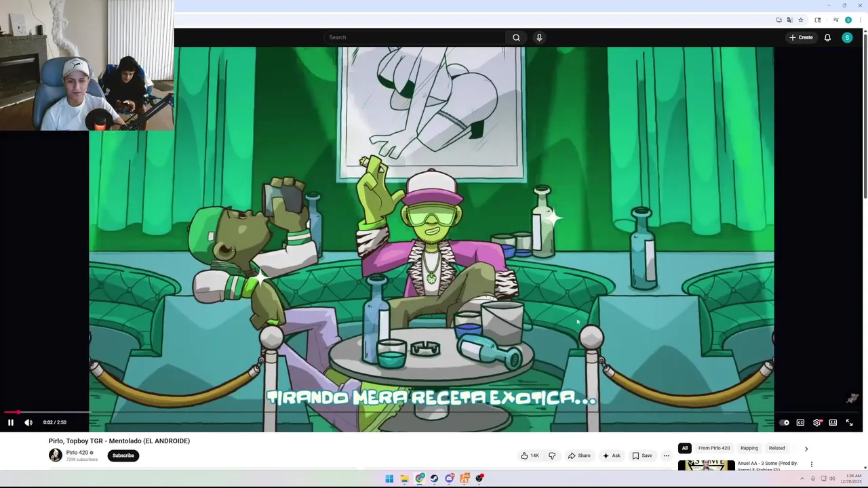This screenshot has width=868, height=488.
Task: Open media control icon in Chrome toolbar
Action: coord(836,20)
